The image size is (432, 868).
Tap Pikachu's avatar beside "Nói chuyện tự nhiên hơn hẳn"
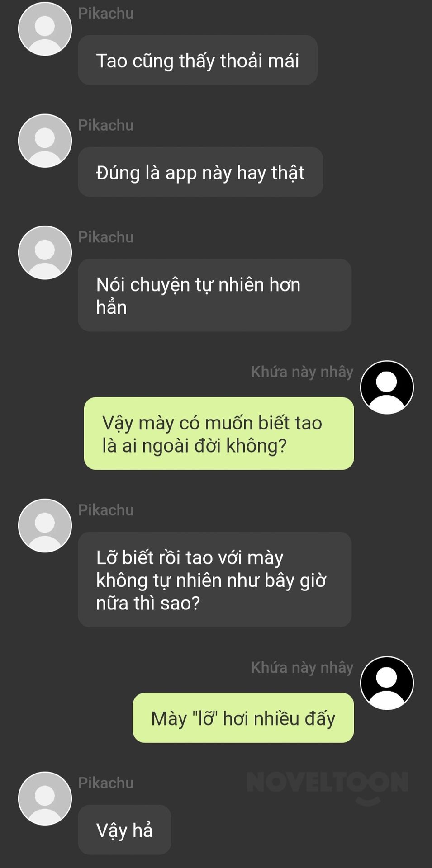click(45, 253)
